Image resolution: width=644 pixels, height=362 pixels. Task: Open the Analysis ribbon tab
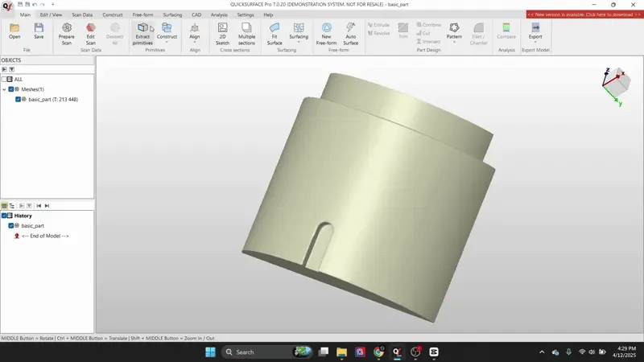(219, 14)
